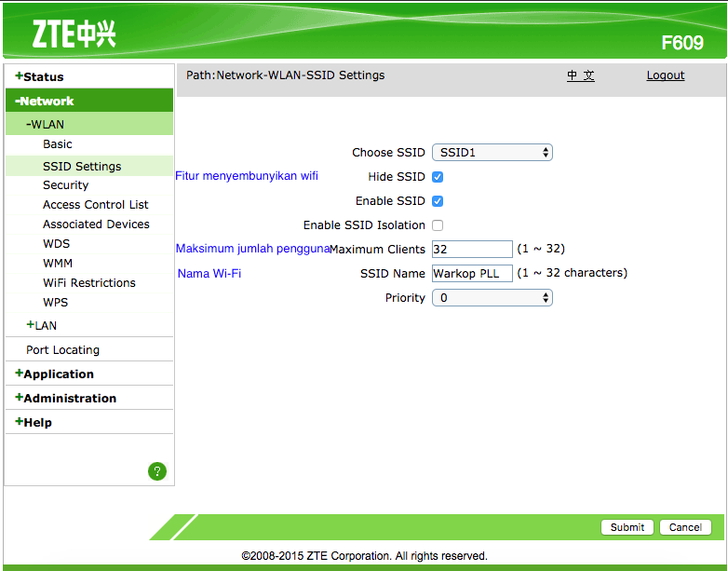The width and height of the screenshot is (728, 571).
Task: Enable SSID Isolation checkbox
Action: pos(438,225)
